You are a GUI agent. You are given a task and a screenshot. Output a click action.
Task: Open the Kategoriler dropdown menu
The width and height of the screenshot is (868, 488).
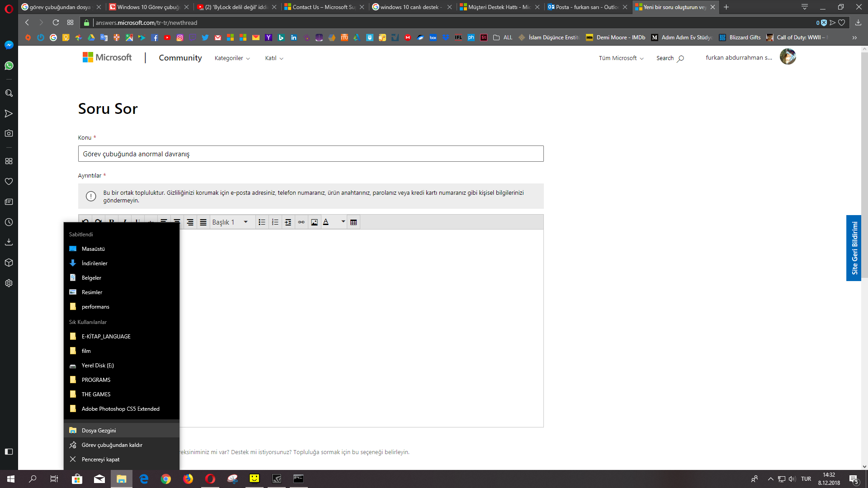(232, 58)
